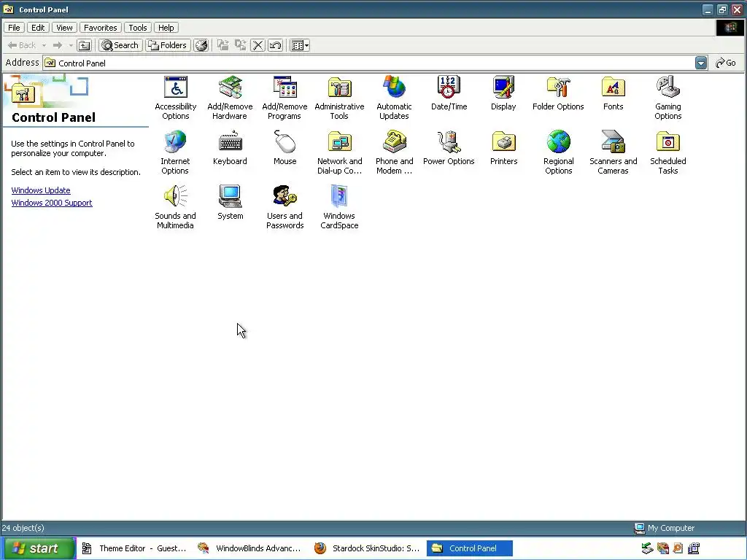Open Internet Options applet
The image size is (747, 560).
tap(175, 152)
